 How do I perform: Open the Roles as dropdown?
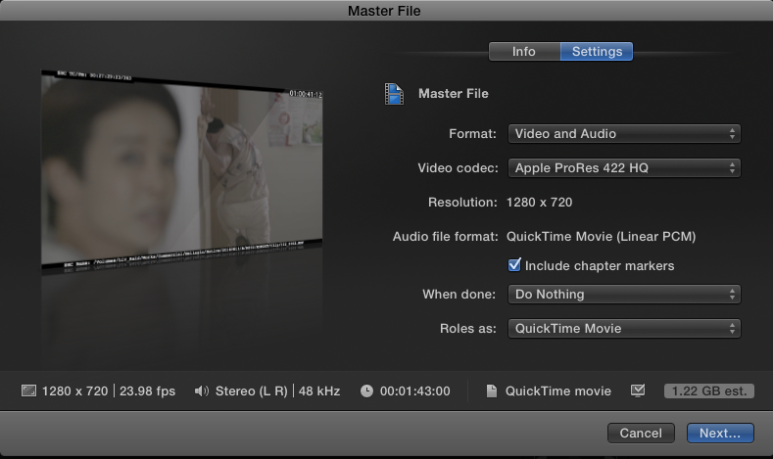coord(624,328)
